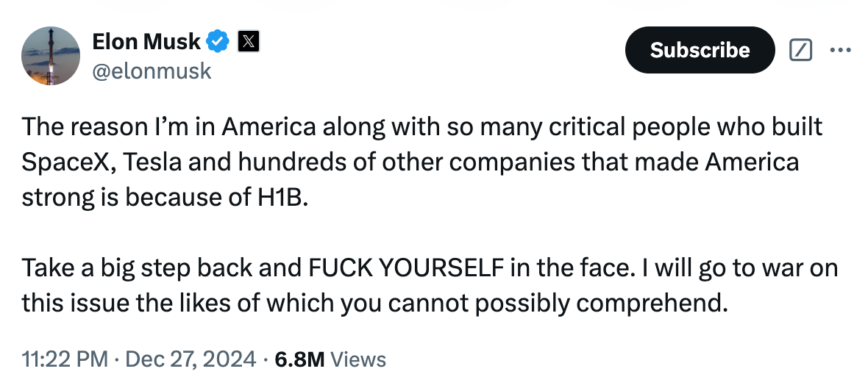The image size is (868, 388).
Task: Click the tweet's first paragraph line one
Action: coord(421,127)
